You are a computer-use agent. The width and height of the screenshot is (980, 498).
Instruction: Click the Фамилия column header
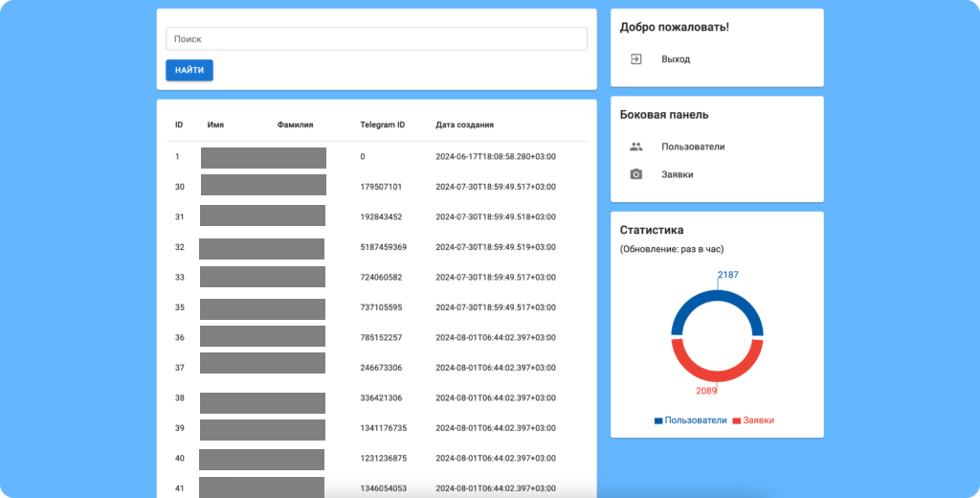click(x=295, y=124)
